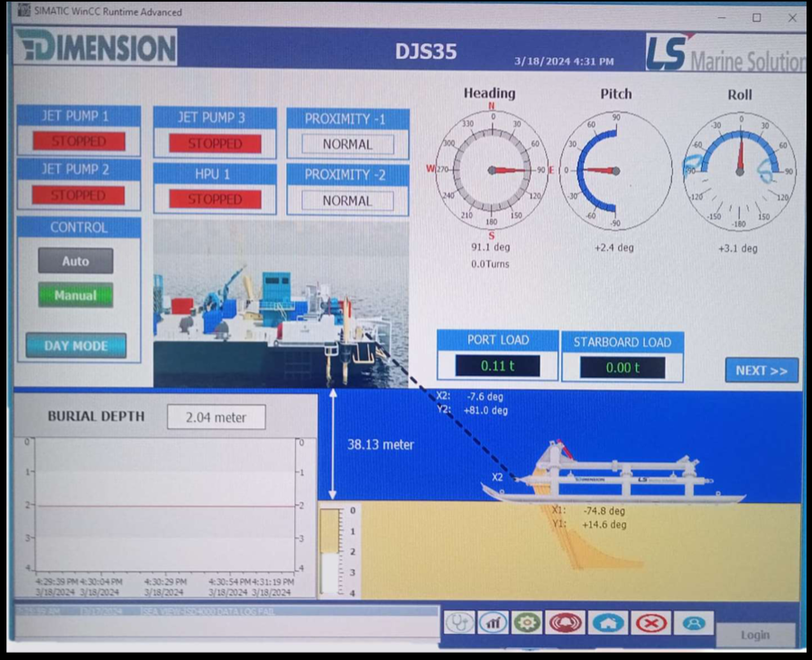This screenshot has height=660, width=812.
Task: Click the Port Load value display
Action: click(x=497, y=366)
